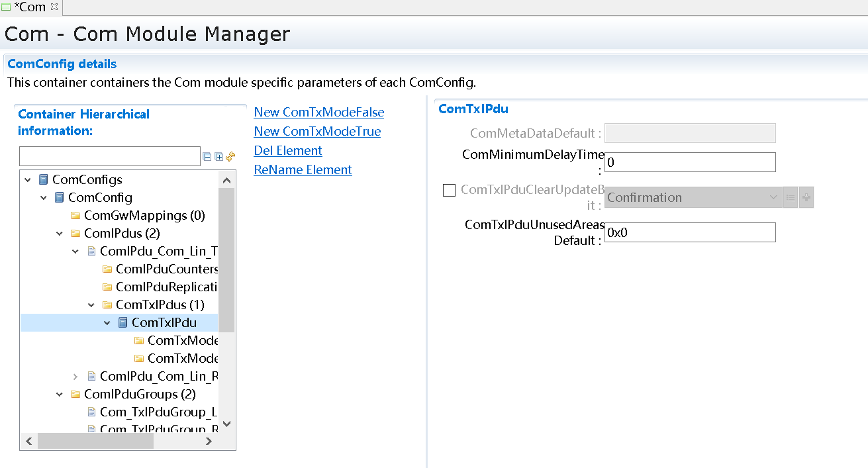Open the Confirmation dropdown
868x468 pixels.
[x=693, y=197]
